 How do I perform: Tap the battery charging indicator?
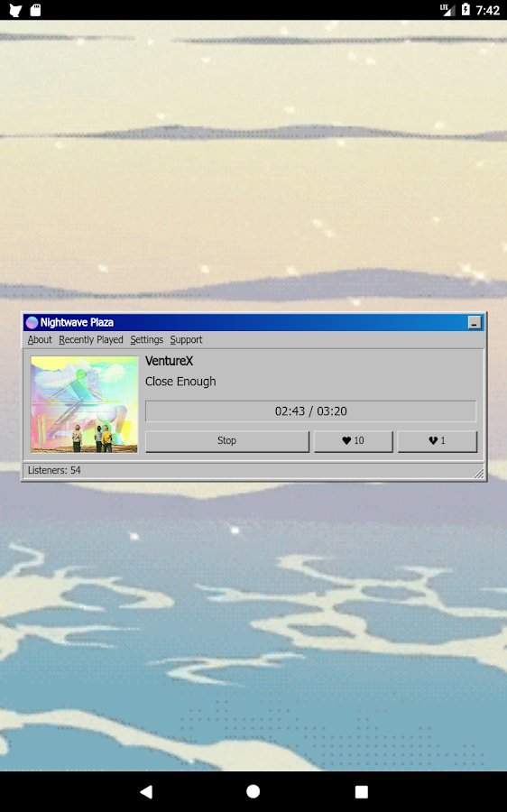pos(466,9)
